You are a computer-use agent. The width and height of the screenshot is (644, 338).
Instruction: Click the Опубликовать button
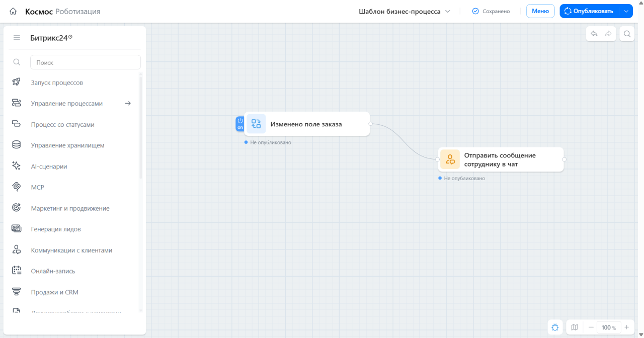click(590, 11)
